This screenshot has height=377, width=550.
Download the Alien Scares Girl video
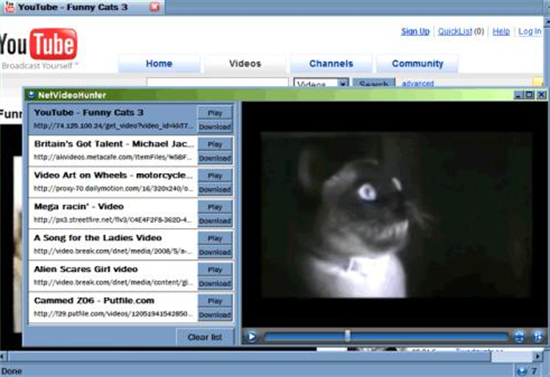(x=215, y=283)
